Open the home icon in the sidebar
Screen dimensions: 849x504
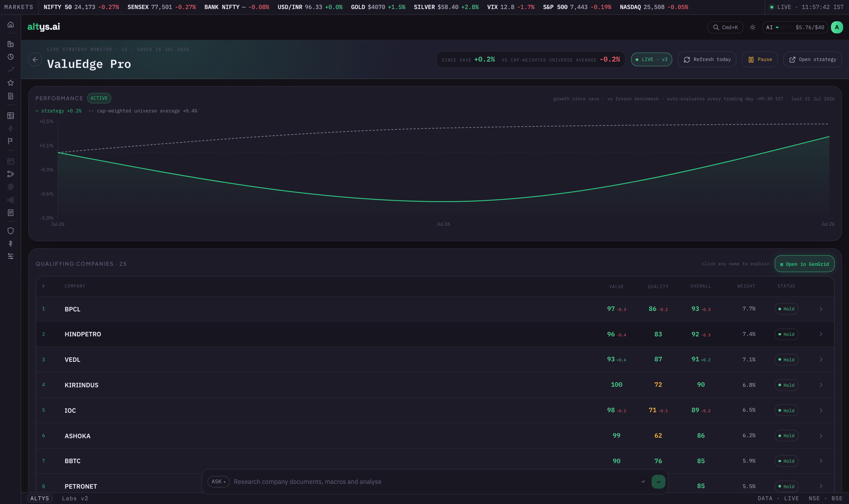[x=11, y=24]
